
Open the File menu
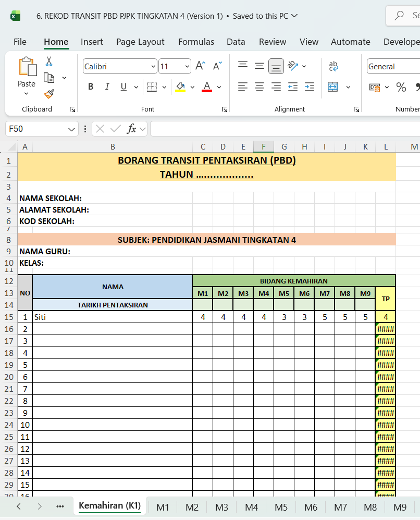coord(20,42)
